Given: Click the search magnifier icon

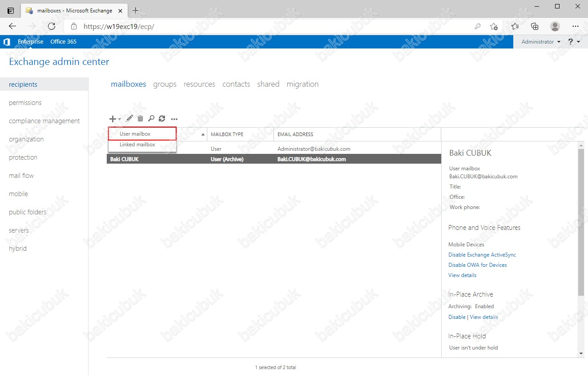Looking at the screenshot, I should [151, 119].
